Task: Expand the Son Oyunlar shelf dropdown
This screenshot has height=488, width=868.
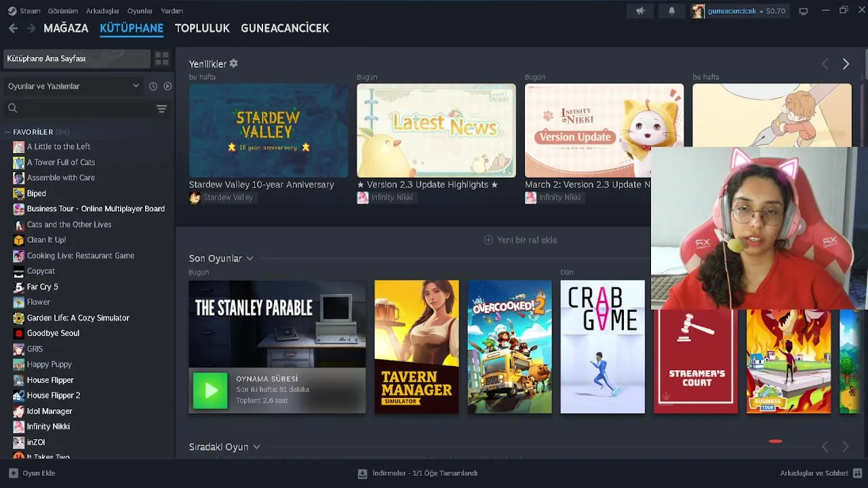Action: click(250, 258)
